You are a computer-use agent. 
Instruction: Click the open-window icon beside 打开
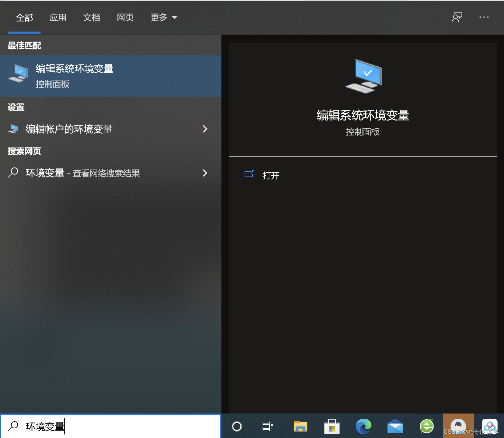click(249, 174)
